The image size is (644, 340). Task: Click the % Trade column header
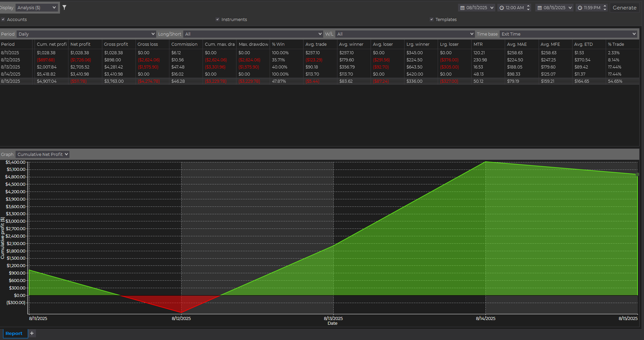(x=623, y=44)
